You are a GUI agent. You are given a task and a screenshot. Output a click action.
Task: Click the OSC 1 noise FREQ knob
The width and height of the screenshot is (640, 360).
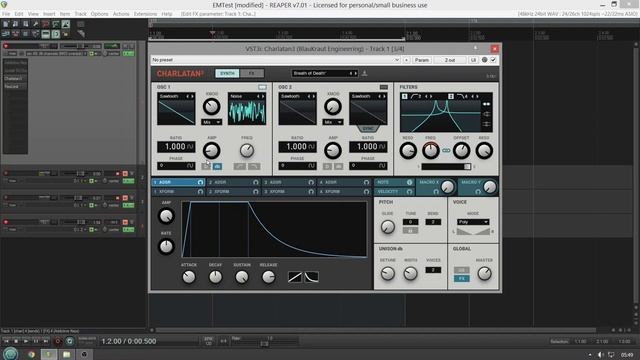pos(247,151)
